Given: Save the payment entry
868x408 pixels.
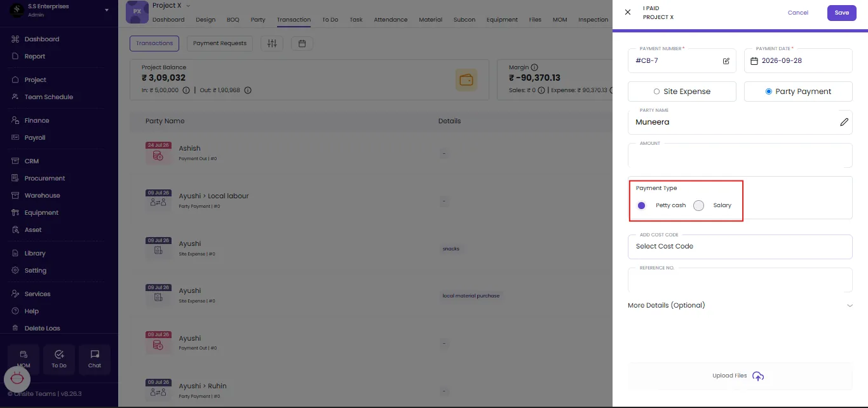Looking at the screenshot, I should [842, 13].
